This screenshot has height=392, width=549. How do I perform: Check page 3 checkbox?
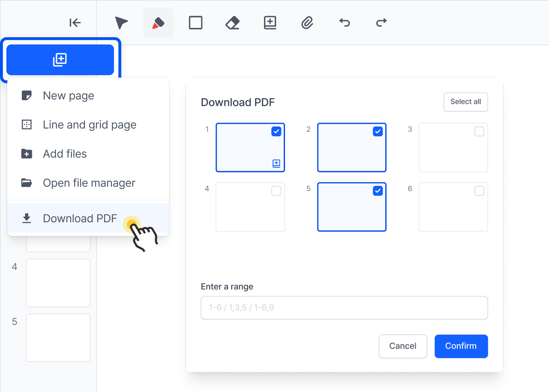479,131
